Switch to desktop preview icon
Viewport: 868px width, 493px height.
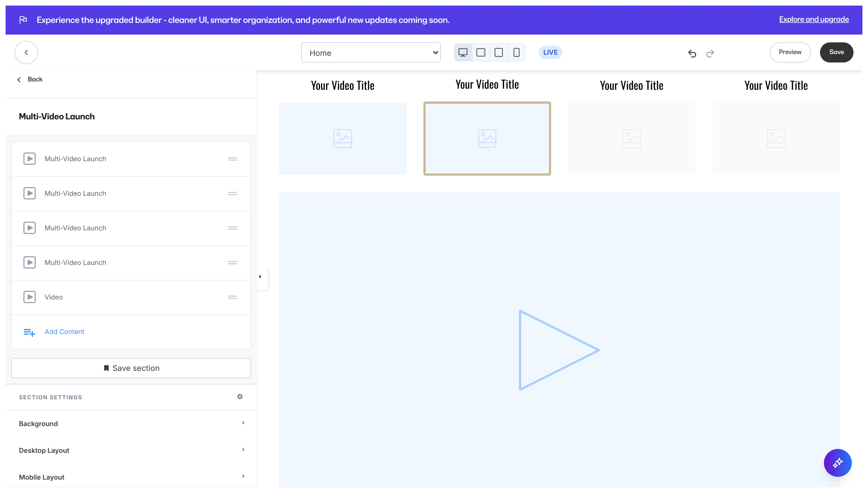tap(463, 52)
